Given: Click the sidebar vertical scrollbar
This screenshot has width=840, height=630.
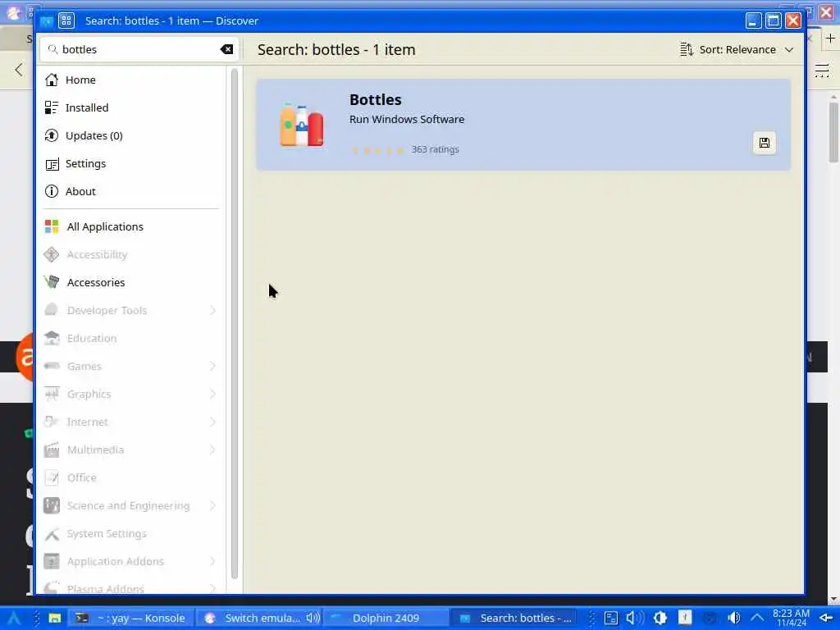Looking at the screenshot, I should tap(234, 323).
